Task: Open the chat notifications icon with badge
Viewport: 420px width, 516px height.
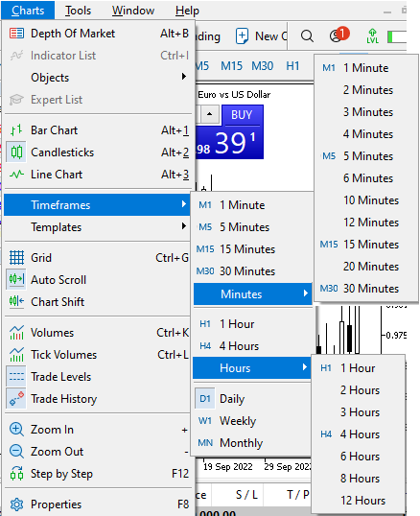Action: [339, 35]
